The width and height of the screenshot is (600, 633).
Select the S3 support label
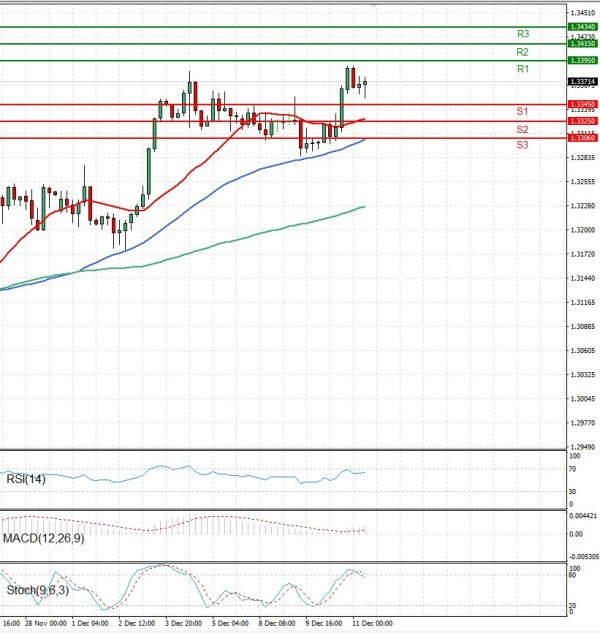(x=522, y=146)
